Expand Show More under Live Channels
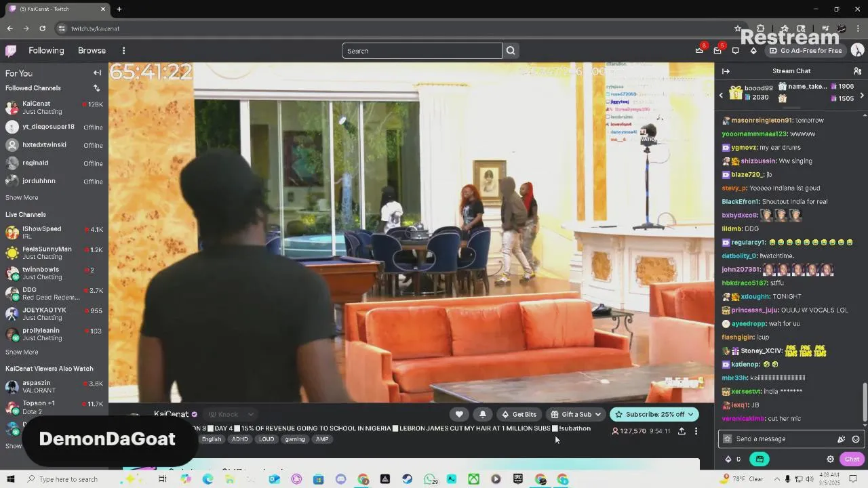 [22, 352]
